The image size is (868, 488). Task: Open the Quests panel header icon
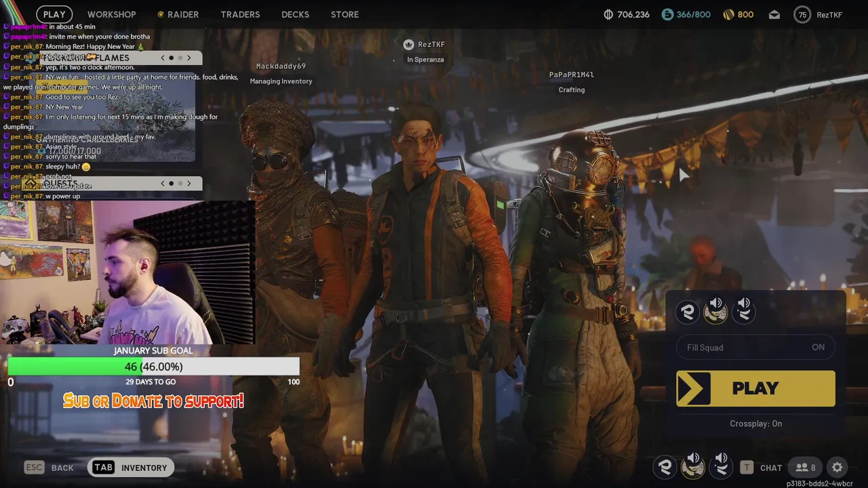[31, 184]
